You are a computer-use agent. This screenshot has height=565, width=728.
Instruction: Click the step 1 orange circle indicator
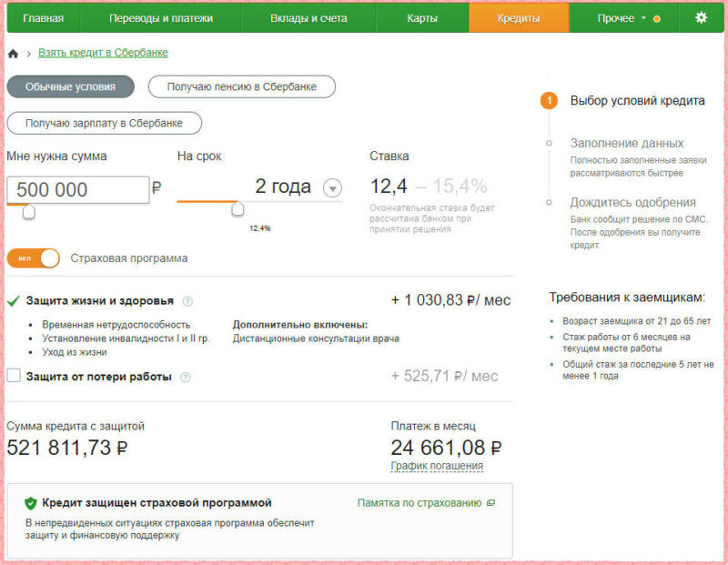coord(549,101)
